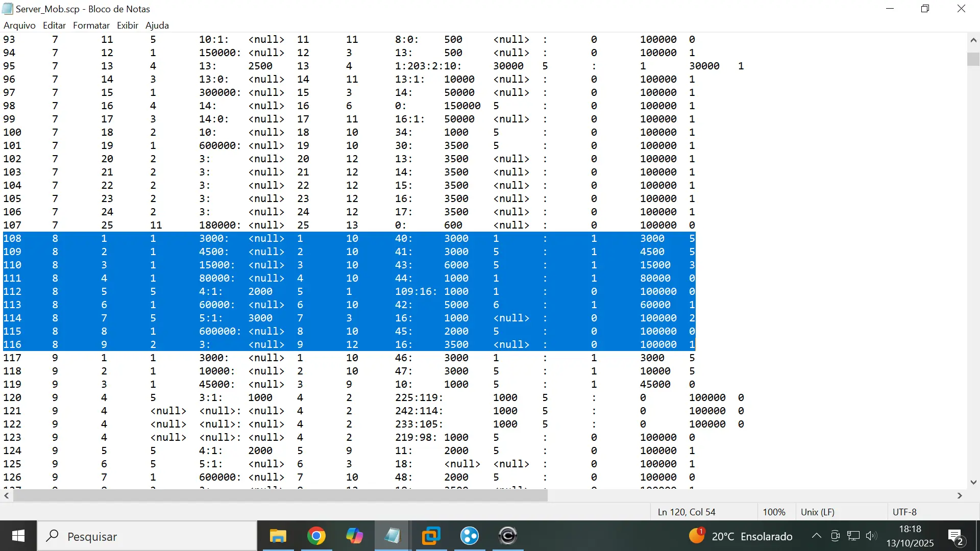Click in the Pesquisar search box

coord(147,536)
